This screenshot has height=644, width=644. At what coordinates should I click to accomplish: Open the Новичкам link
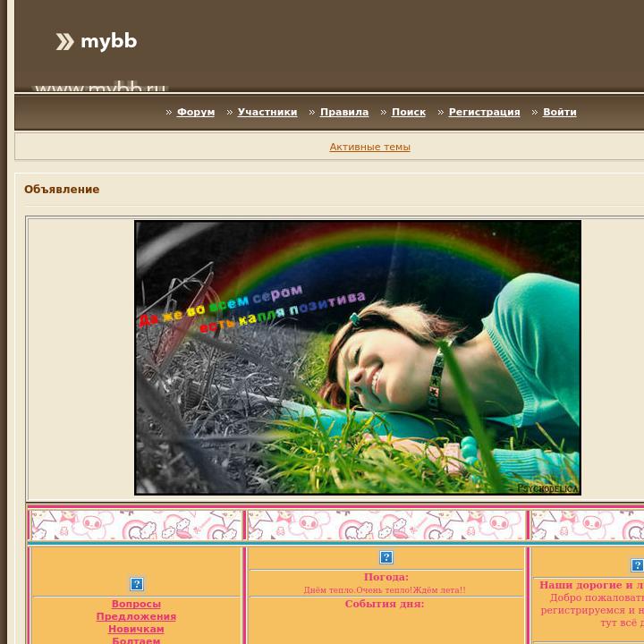pyautogui.click(x=136, y=629)
